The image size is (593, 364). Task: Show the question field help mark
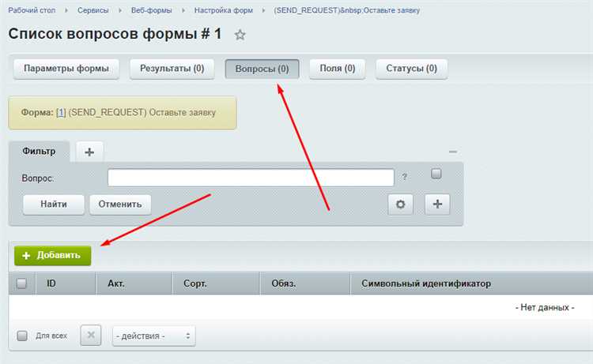coord(404,177)
